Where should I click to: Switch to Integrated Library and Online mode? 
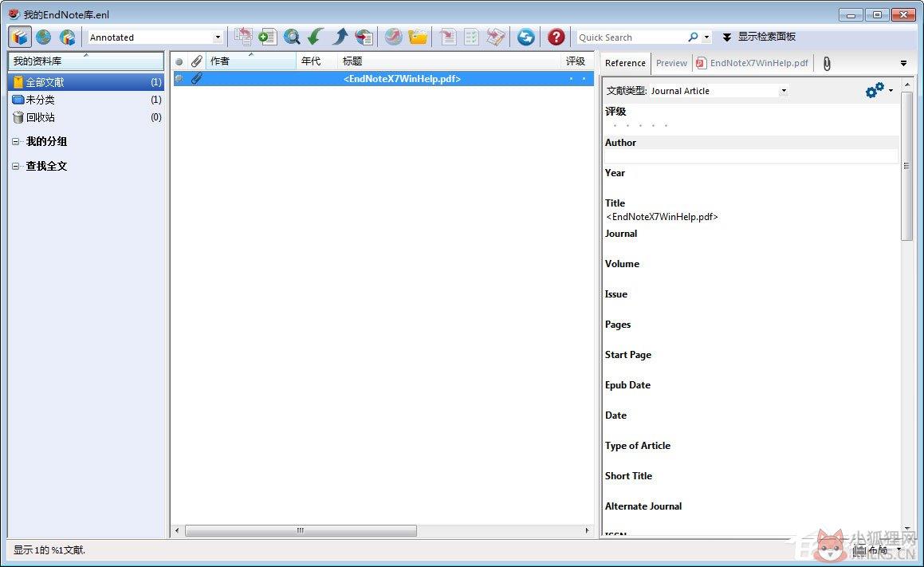coord(68,37)
